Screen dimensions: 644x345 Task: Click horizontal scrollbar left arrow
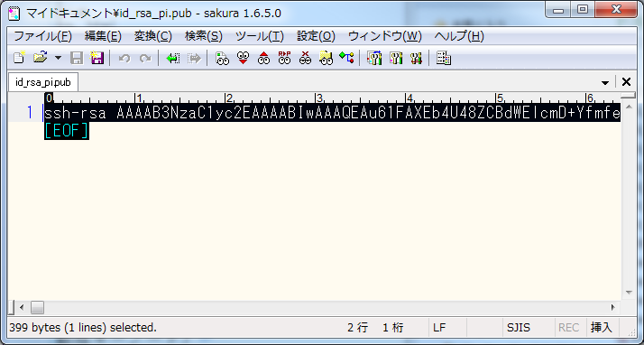(x=22, y=307)
